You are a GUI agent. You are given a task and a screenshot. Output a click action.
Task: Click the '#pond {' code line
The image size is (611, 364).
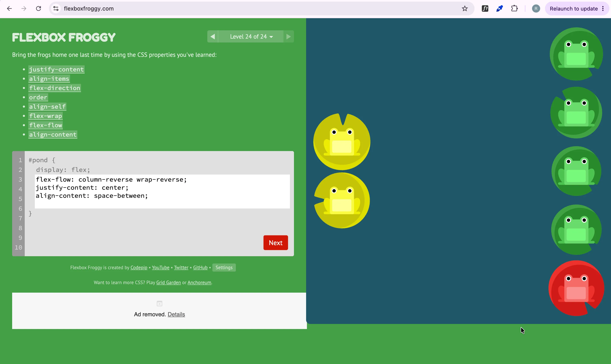(42, 160)
